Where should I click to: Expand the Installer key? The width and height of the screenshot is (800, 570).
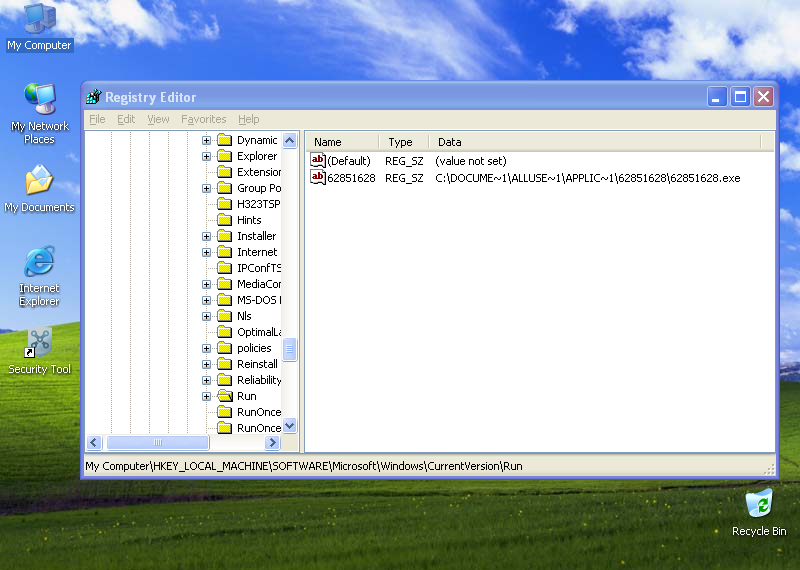pos(206,236)
